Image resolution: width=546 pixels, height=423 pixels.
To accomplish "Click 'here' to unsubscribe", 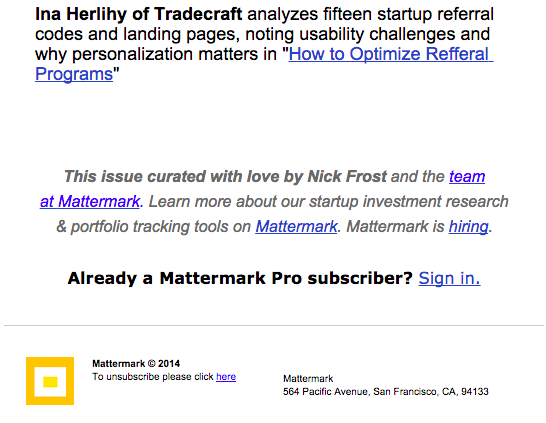I will (226, 377).
